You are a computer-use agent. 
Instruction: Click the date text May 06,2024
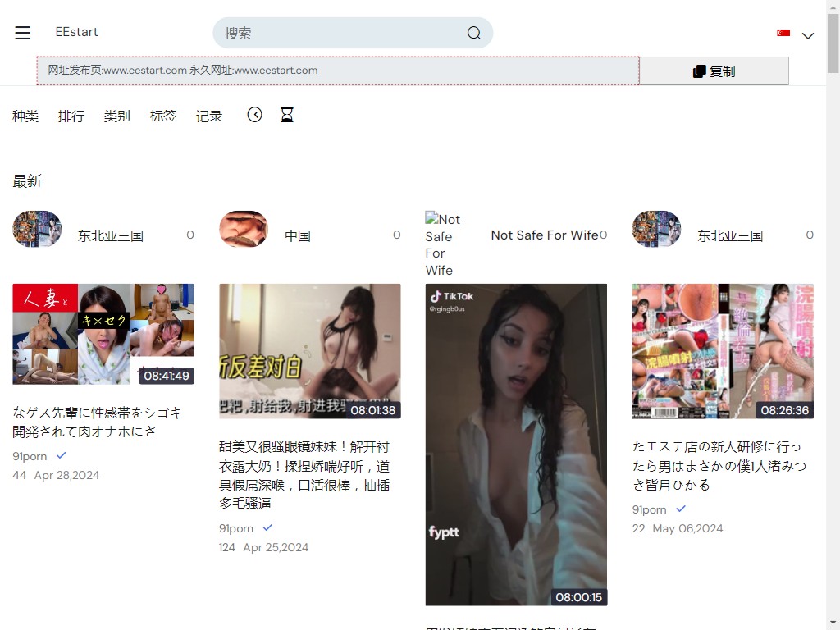coord(688,529)
